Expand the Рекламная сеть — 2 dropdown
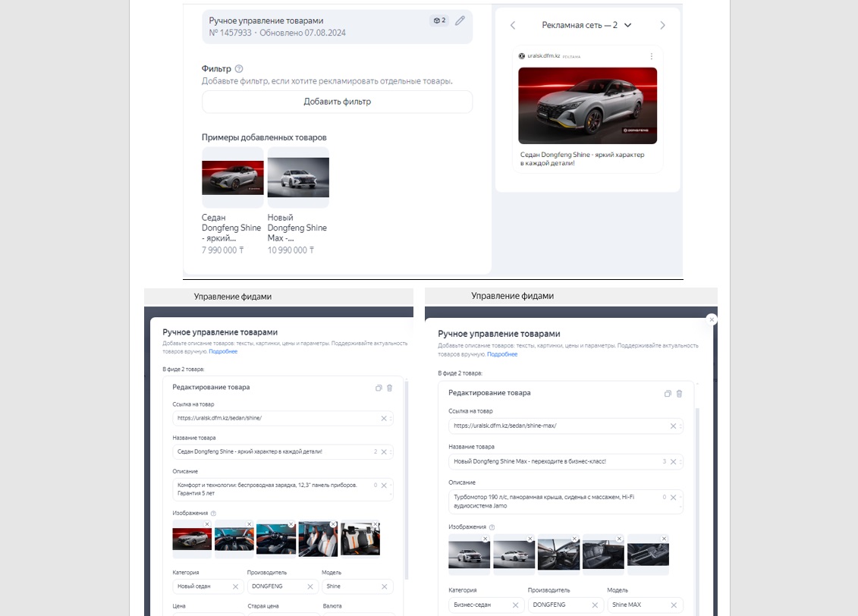The width and height of the screenshot is (858, 616). [x=586, y=25]
